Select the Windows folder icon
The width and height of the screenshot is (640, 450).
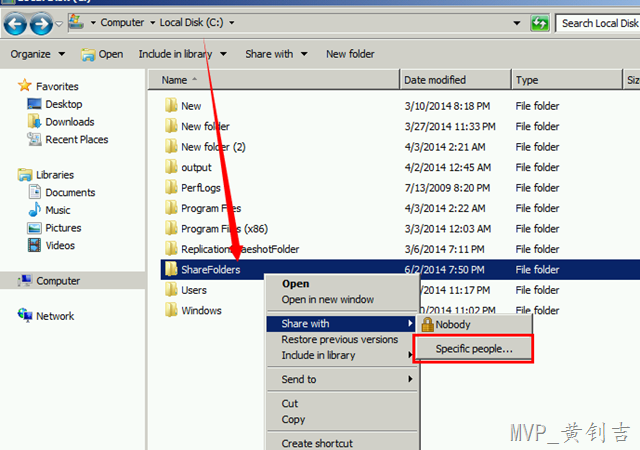pos(171,310)
